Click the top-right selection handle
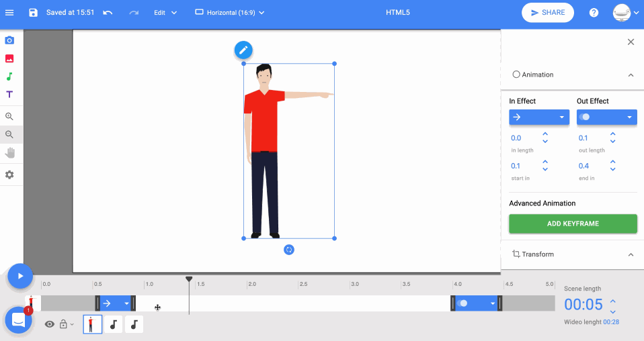644x341 pixels. tap(334, 64)
